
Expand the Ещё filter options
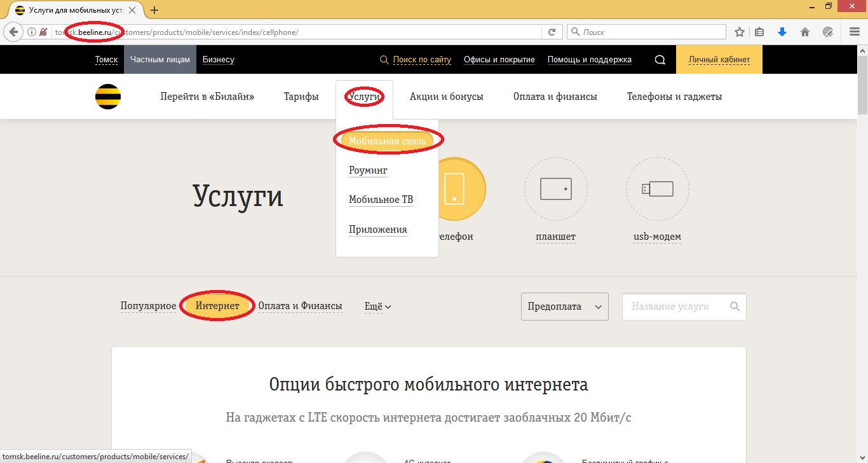coord(377,306)
